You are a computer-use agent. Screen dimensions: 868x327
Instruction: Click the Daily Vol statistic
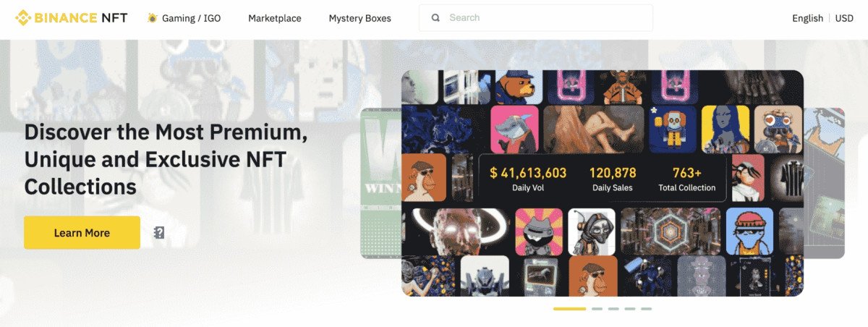coord(528,179)
